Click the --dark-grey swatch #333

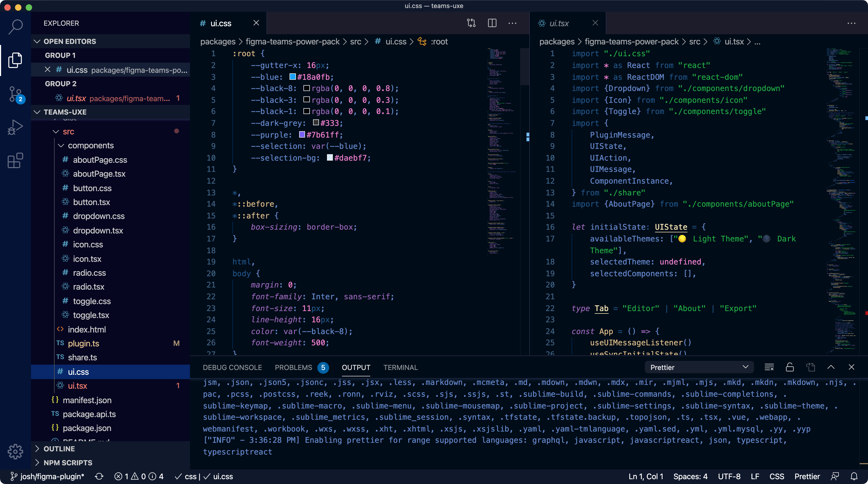(x=316, y=123)
